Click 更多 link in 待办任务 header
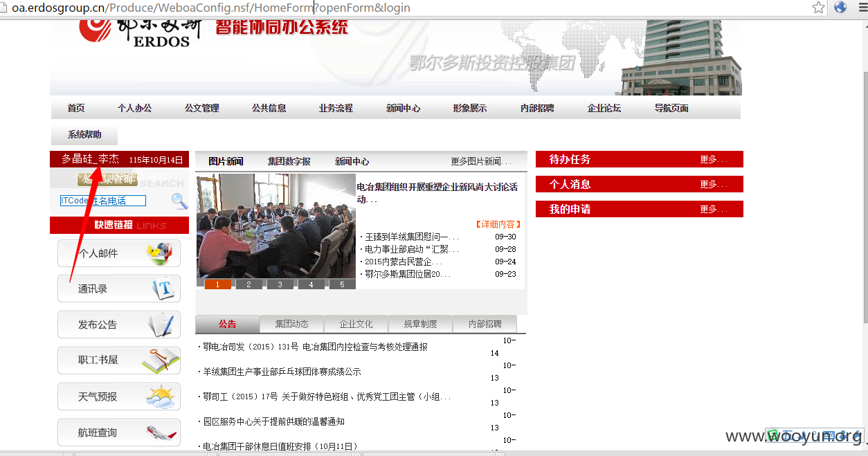Image resolution: width=868 pixels, height=456 pixels. (x=714, y=159)
